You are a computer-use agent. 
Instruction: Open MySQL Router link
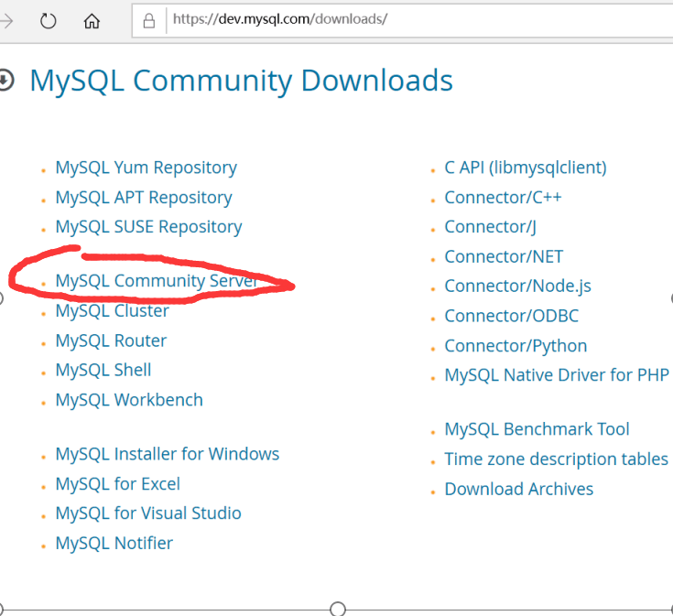[x=111, y=341]
